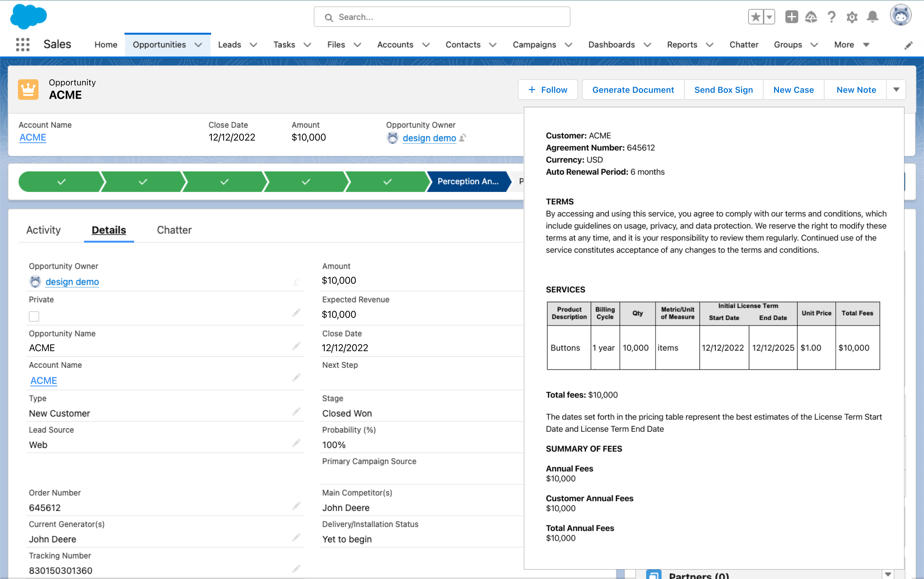This screenshot has height=579, width=924.
Task: Toggle the Private checkbox
Action: (34, 316)
